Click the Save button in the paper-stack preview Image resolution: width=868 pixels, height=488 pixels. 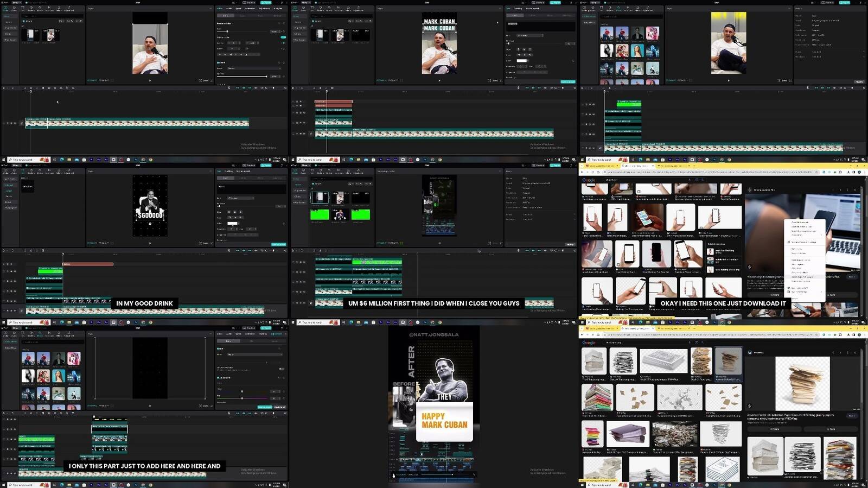(831, 429)
